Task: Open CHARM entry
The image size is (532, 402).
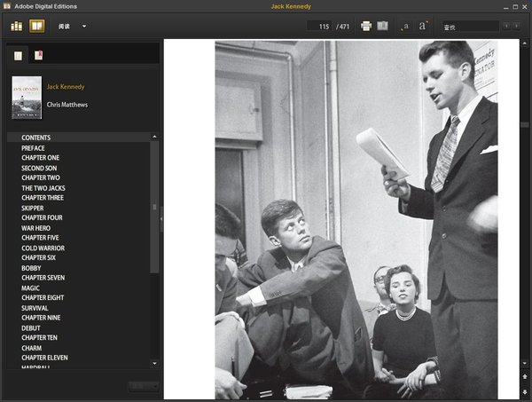Action: click(x=32, y=349)
